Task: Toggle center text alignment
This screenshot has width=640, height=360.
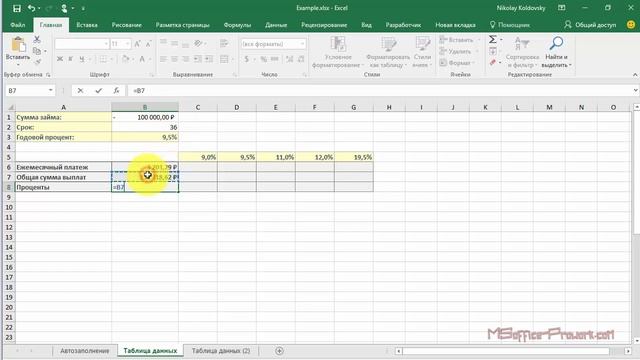Action: click(x=174, y=59)
